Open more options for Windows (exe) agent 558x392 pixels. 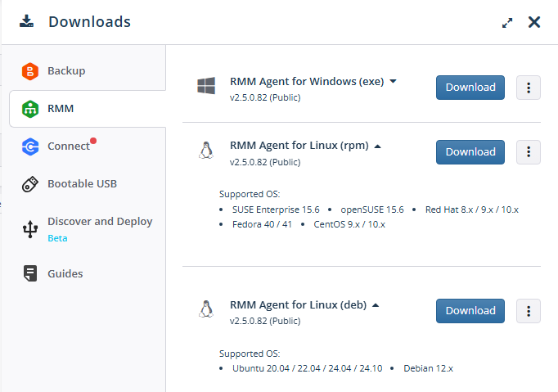(529, 88)
